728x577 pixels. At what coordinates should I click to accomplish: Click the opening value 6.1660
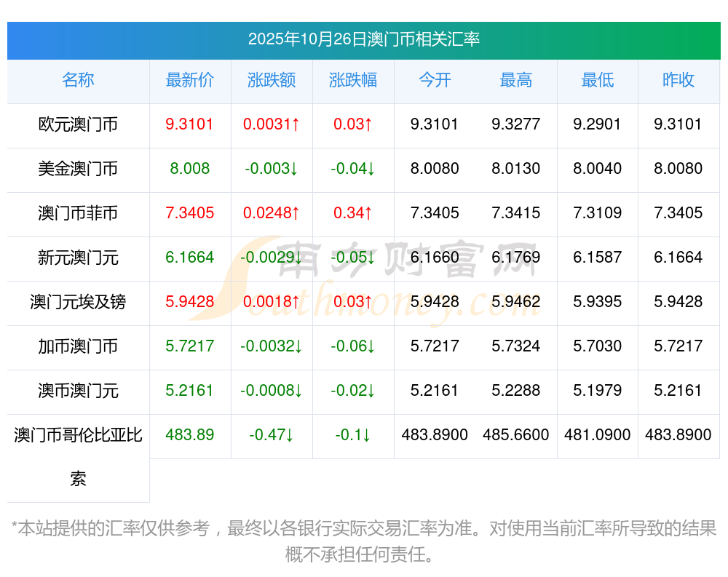pyautogui.click(x=435, y=257)
